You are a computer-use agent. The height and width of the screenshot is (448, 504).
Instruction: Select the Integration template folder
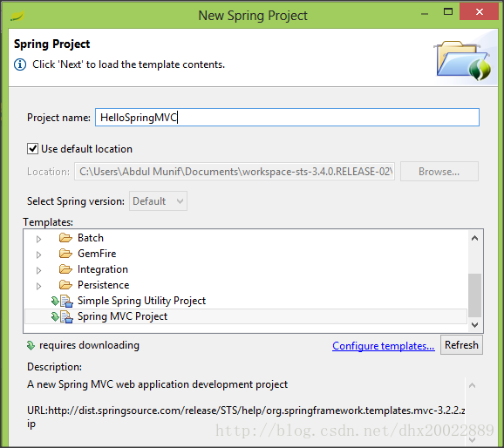103,269
